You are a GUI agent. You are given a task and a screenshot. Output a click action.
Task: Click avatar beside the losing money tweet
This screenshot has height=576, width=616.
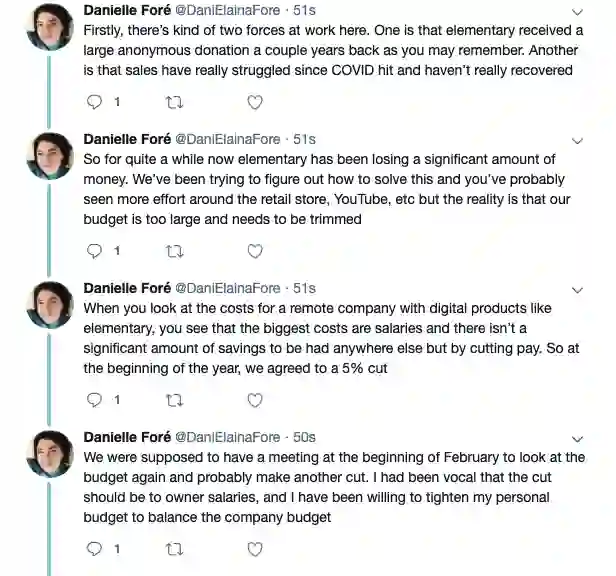click(x=49, y=157)
